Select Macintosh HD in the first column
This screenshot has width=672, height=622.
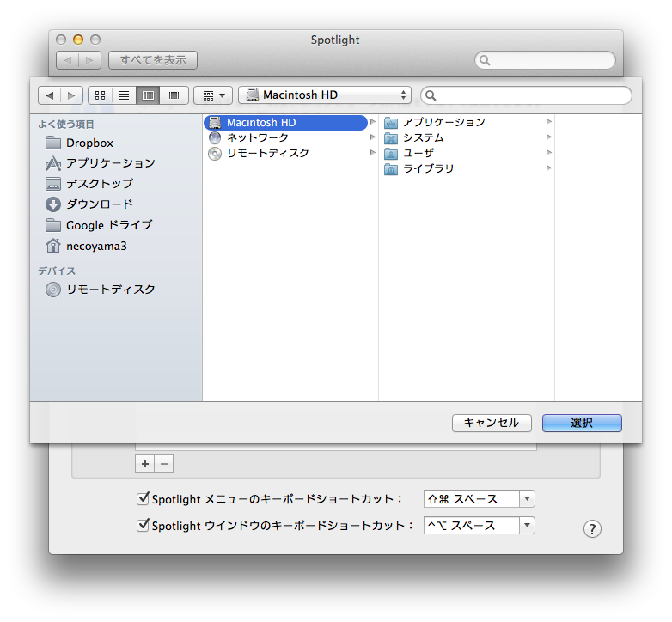click(285, 123)
